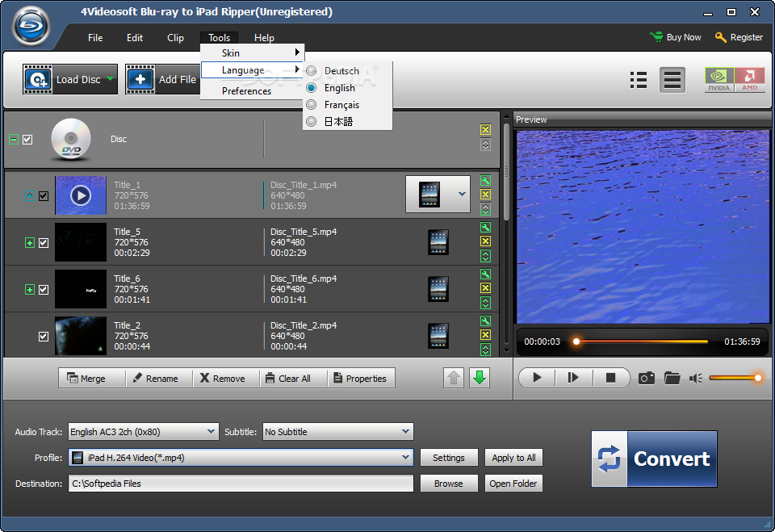
Task: Step forward one frame in preview
Action: point(573,378)
